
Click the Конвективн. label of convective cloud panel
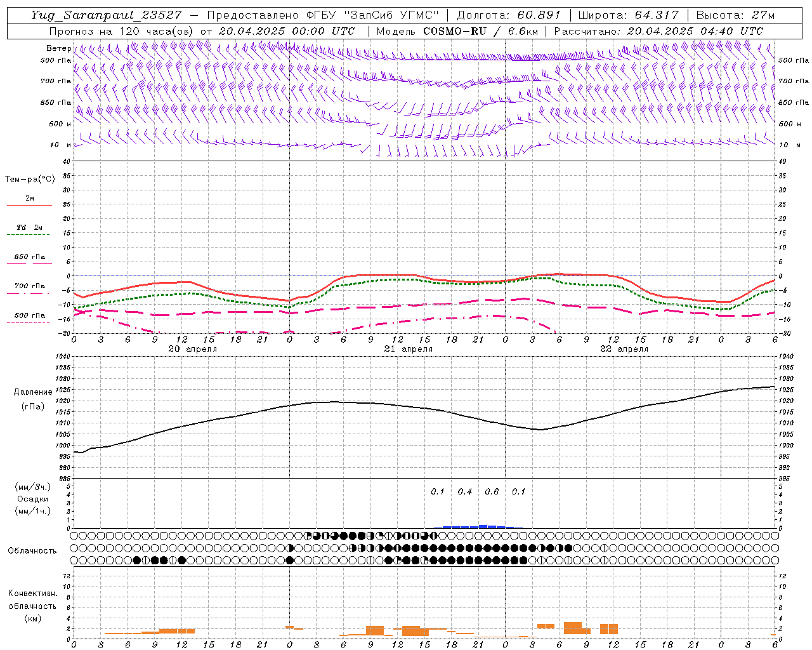32,594
